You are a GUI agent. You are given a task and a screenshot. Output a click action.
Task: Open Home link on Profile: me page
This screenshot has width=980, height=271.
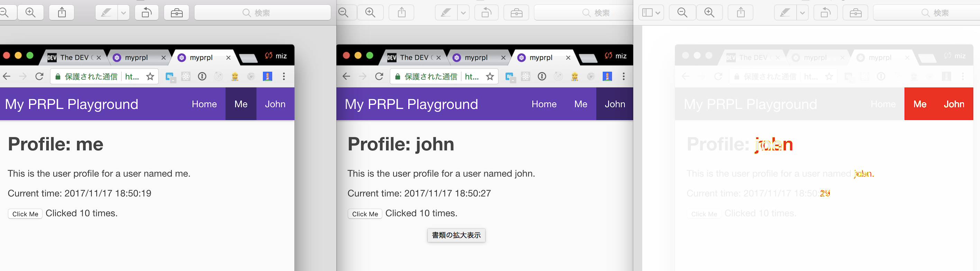tap(204, 104)
